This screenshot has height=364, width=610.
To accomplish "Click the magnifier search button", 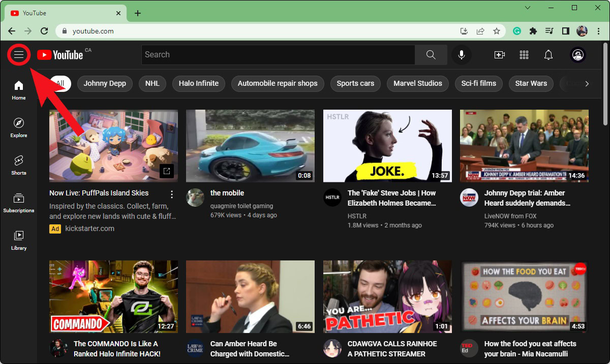I will tap(431, 55).
